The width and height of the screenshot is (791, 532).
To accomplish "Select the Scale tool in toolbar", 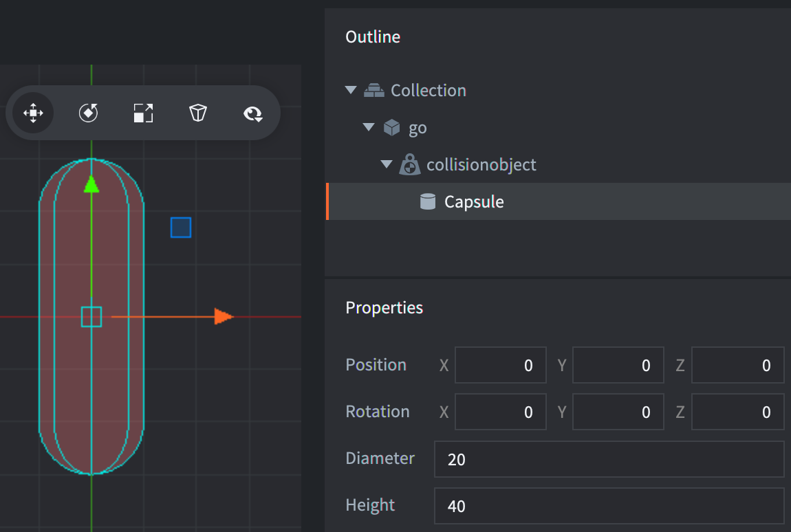I will (143, 113).
